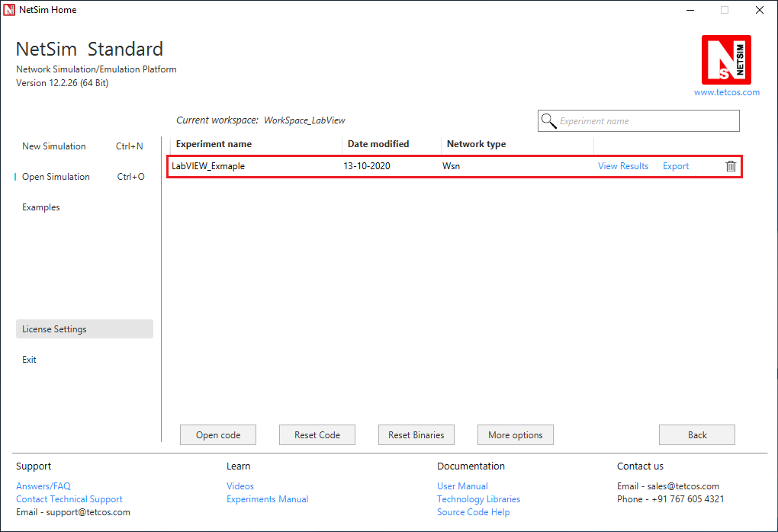Visit www.tetcos.com
Image resolution: width=778 pixels, height=532 pixels.
point(726,91)
